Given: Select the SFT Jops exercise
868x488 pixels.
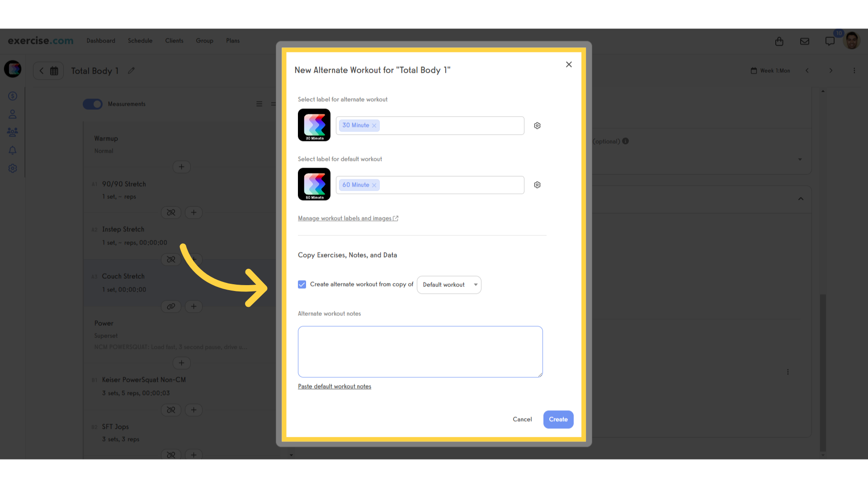Looking at the screenshot, I should point(115,427).
